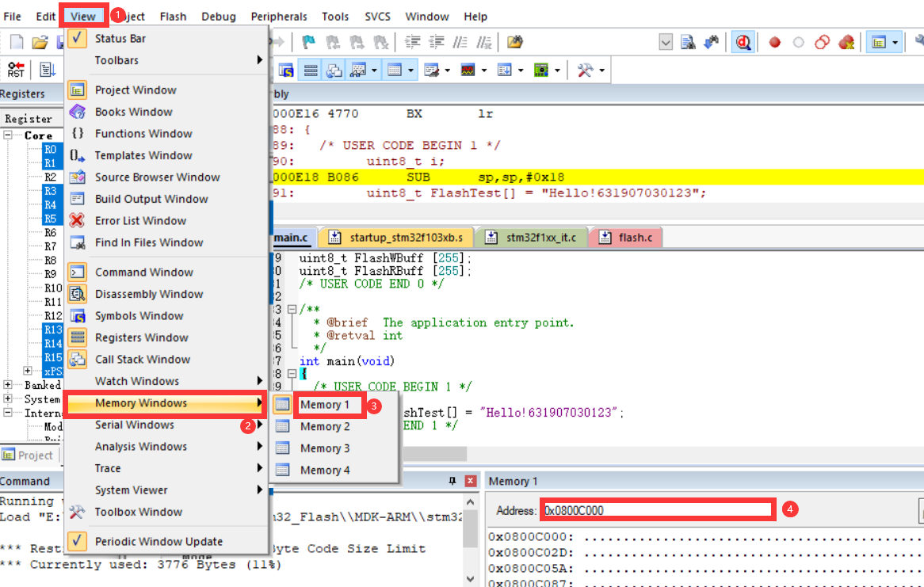924x587 pixels.
Task: Enable or disable the current breakpoint
Action: (799, 42)
